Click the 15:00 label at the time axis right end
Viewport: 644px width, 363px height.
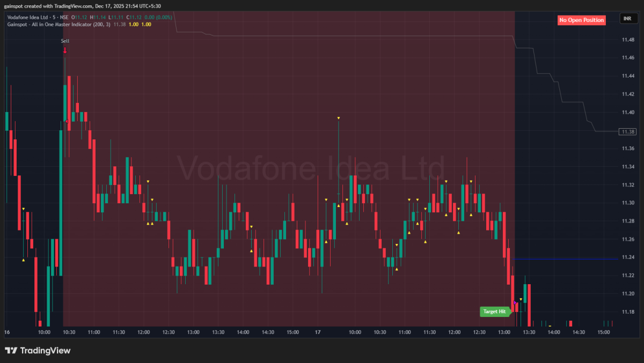point(604,332)
